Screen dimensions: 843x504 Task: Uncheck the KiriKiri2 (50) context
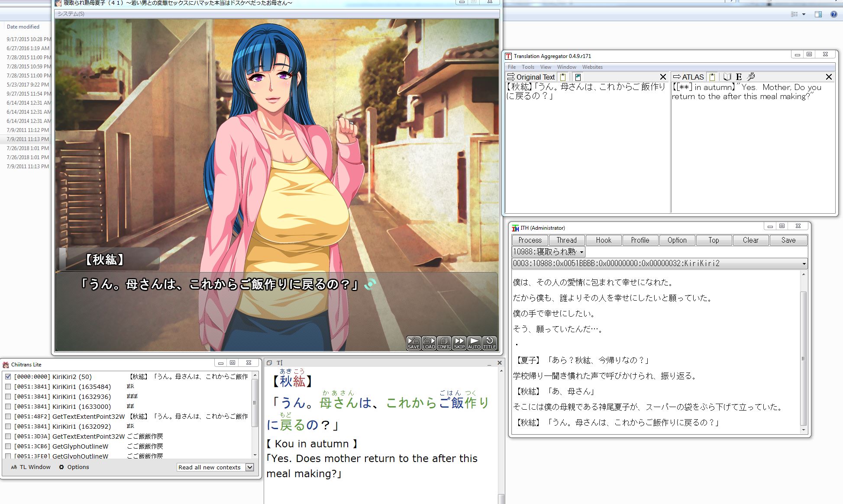tap(8, 377)
